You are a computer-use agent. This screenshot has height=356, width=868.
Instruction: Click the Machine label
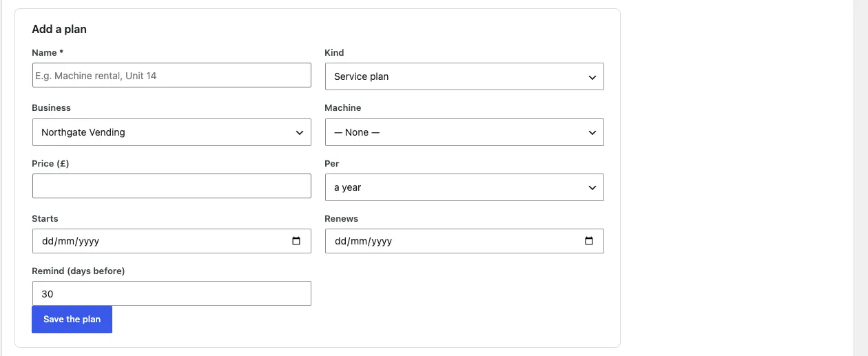pos(343,108)
